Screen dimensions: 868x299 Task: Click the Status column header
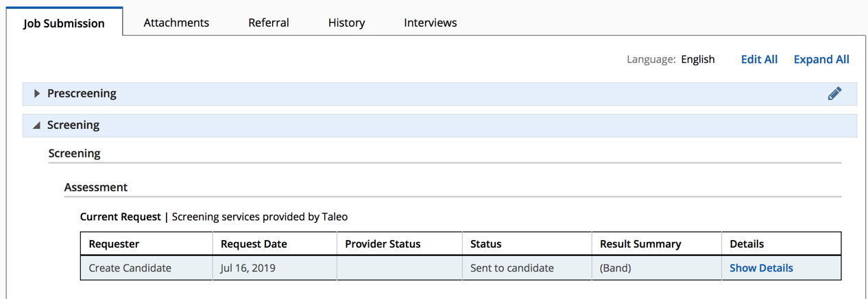coord(485,244)
